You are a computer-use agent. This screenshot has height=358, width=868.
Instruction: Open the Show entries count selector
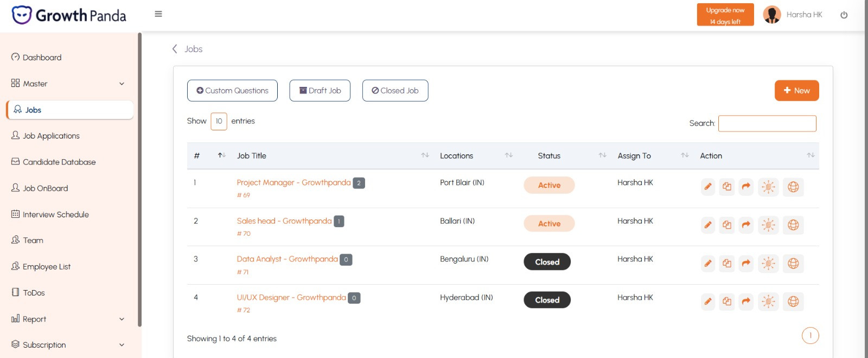[219, 121]
